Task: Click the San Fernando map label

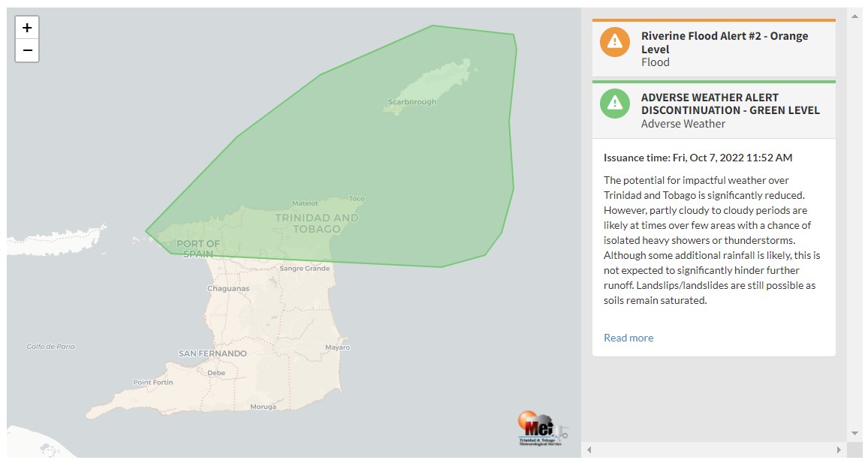Action: [212, 353]
